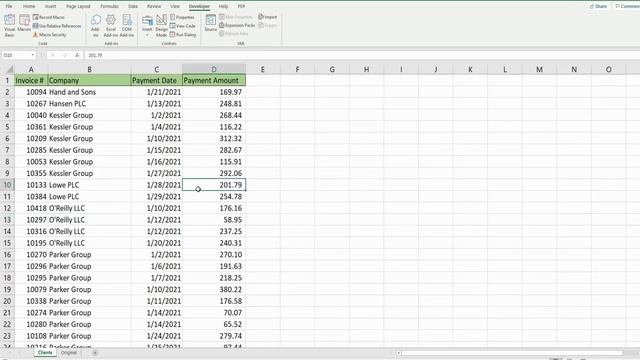Select column G header
The width and height of the screenshot is (640, 360).
(332, 69)
